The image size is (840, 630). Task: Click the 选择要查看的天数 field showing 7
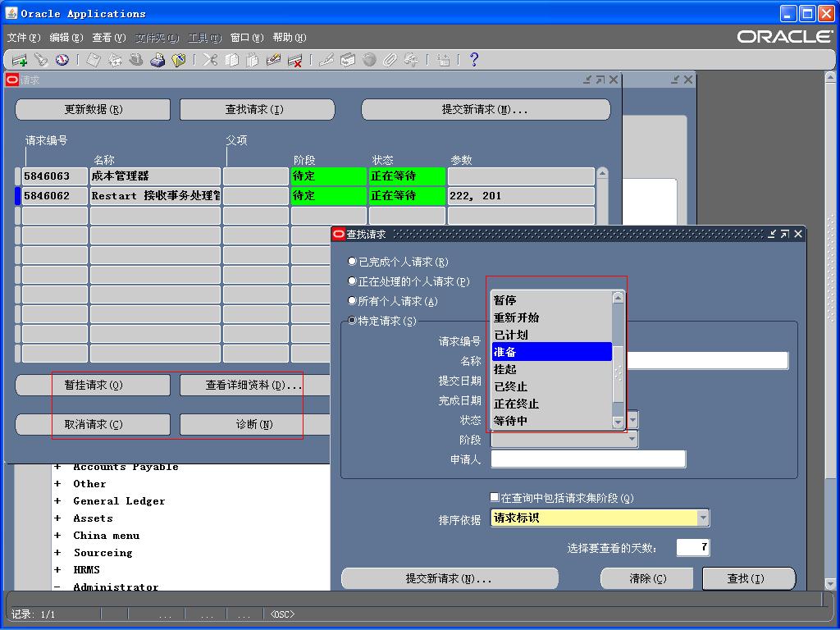(x=693, y=547)
